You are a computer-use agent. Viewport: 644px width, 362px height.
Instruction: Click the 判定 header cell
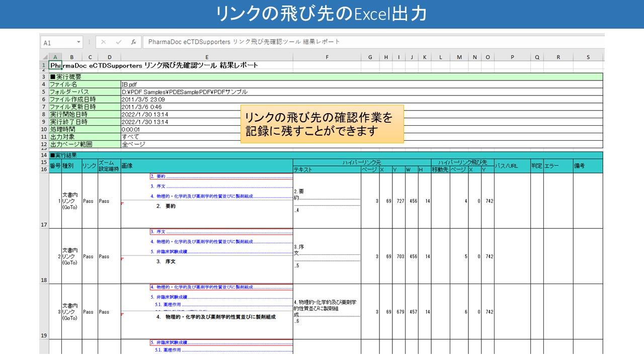click(x=537, y=166)
